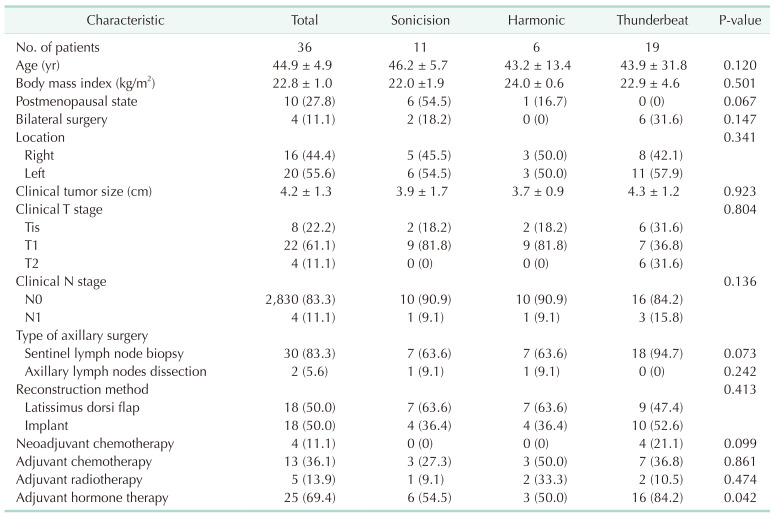Viewport: 774px width, 516px height.
Task: Select the Bilateral surgery row label
Action: (63, 120)
